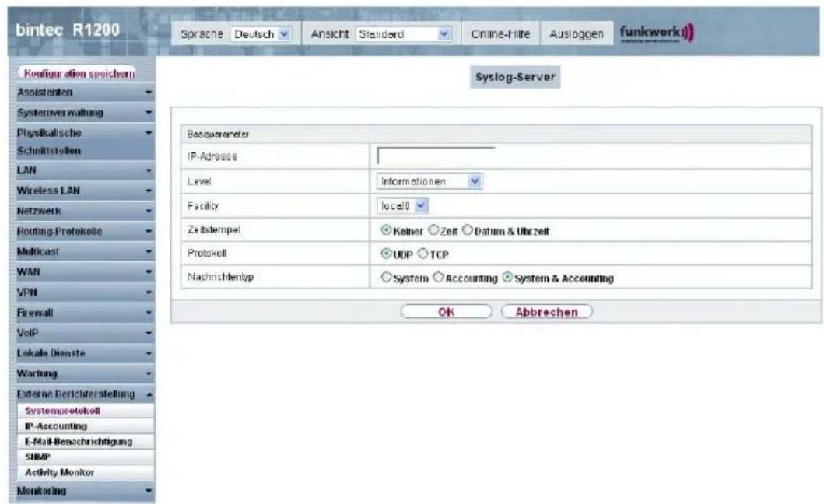This screenshot has width=824, height=504.
Task: Click the funkwerk logo
Action: 657,33
